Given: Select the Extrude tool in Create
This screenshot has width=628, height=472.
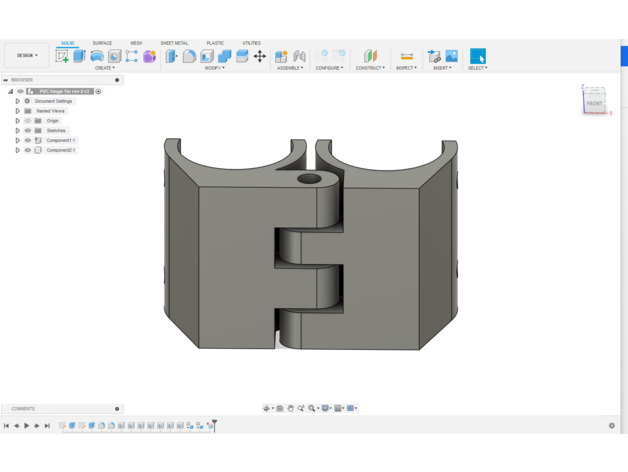Looking at the screenshot, I should click(79, 57).
